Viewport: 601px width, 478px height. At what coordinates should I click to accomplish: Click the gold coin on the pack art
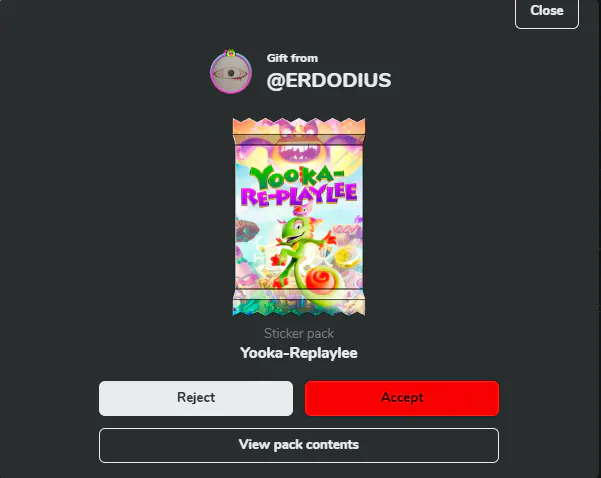(346, 257)
